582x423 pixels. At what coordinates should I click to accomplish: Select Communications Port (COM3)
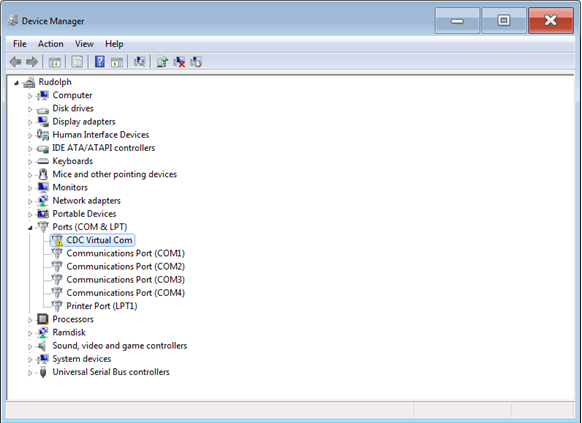tap(125, 279)
